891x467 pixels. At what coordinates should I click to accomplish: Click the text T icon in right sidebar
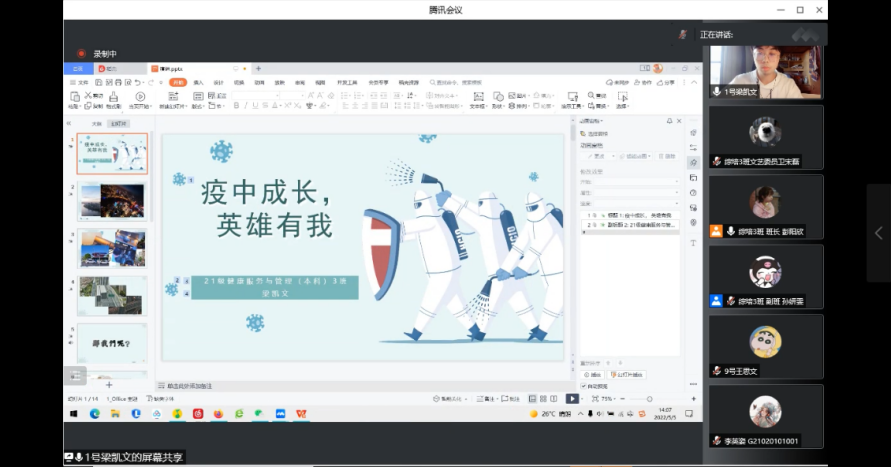coord(693,242)
